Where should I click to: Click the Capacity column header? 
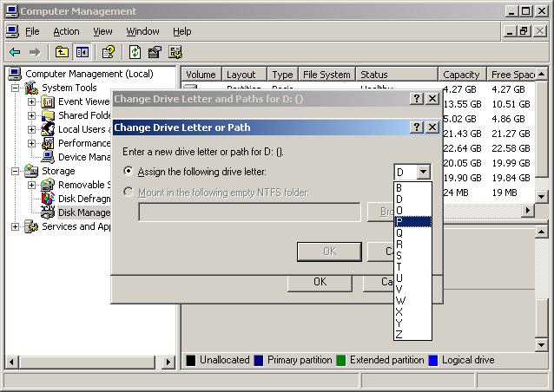coord(462,75)
